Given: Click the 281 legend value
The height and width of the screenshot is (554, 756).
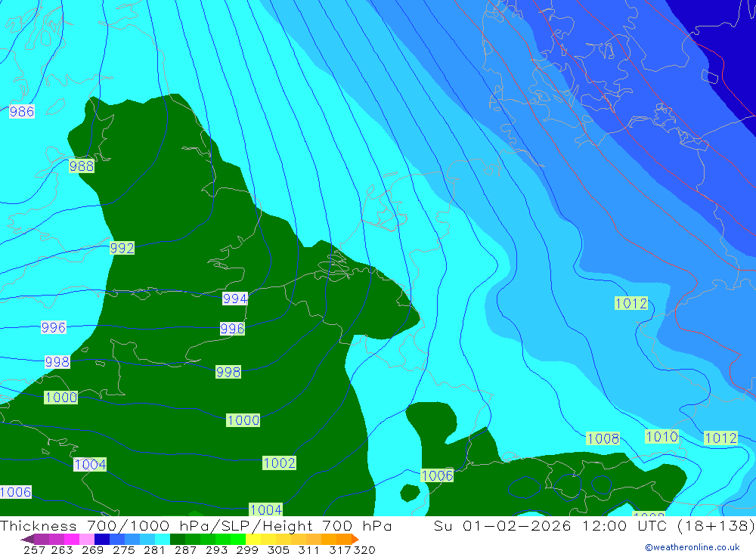Looking at the screenshot, I should (154, 549).
